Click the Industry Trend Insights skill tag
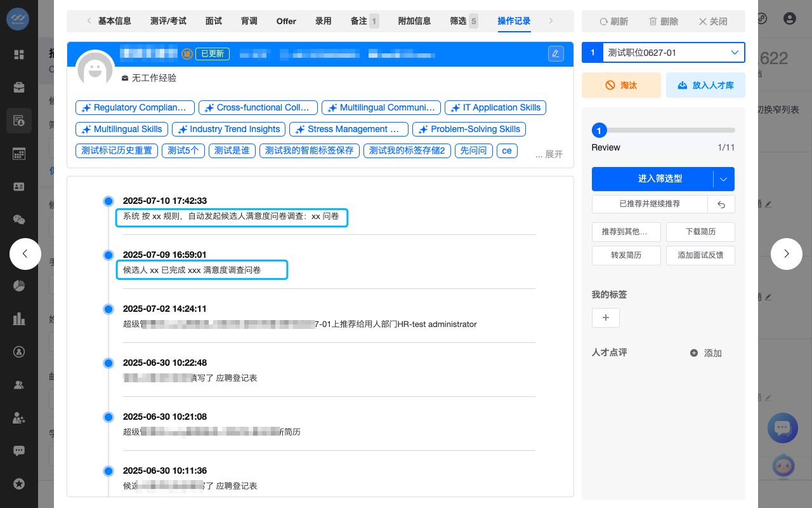 [228, 130]
